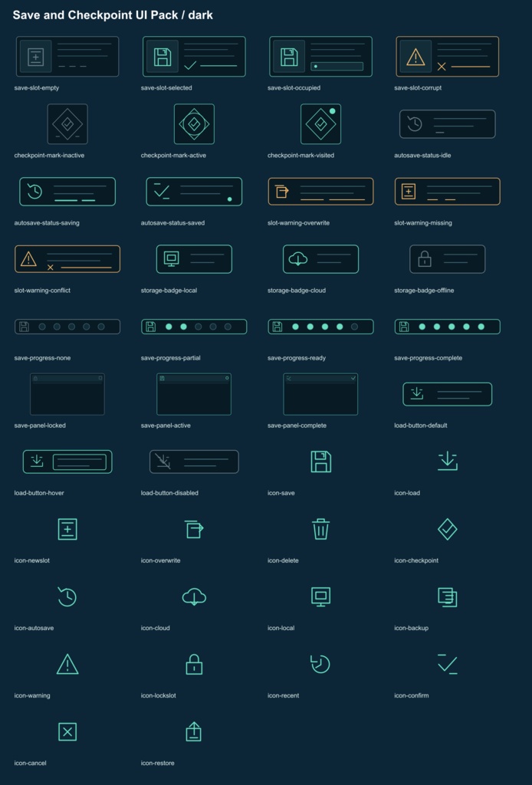Select the checkpoint-mark-visited tile
The height and width of the screenshot is (785, 532).
[x=320, y=123]
